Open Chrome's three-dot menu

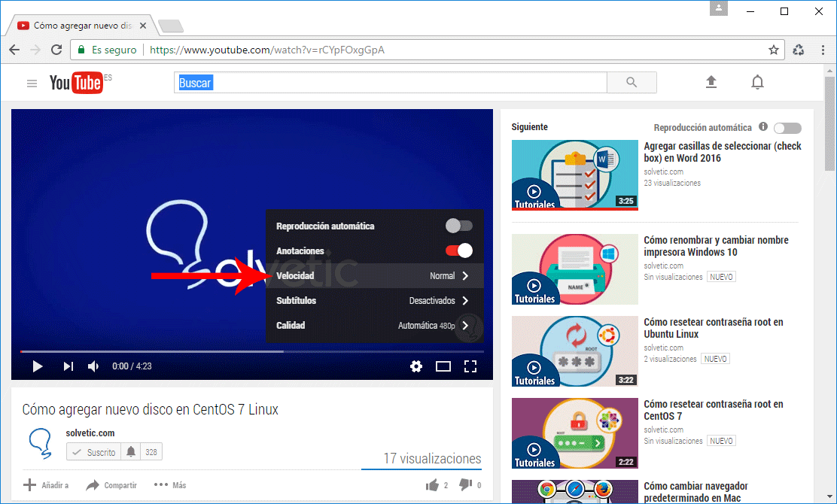coord(823,50)
